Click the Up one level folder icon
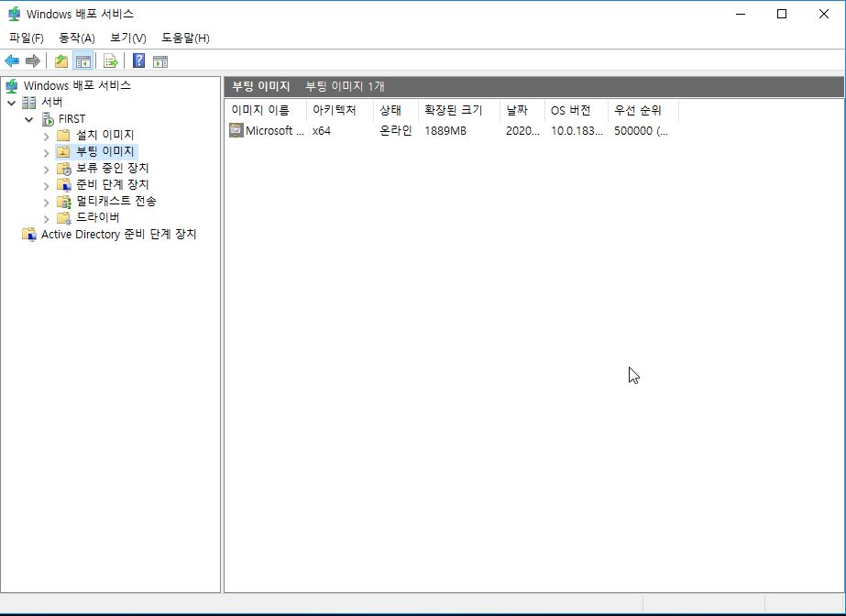 (61, 60)
